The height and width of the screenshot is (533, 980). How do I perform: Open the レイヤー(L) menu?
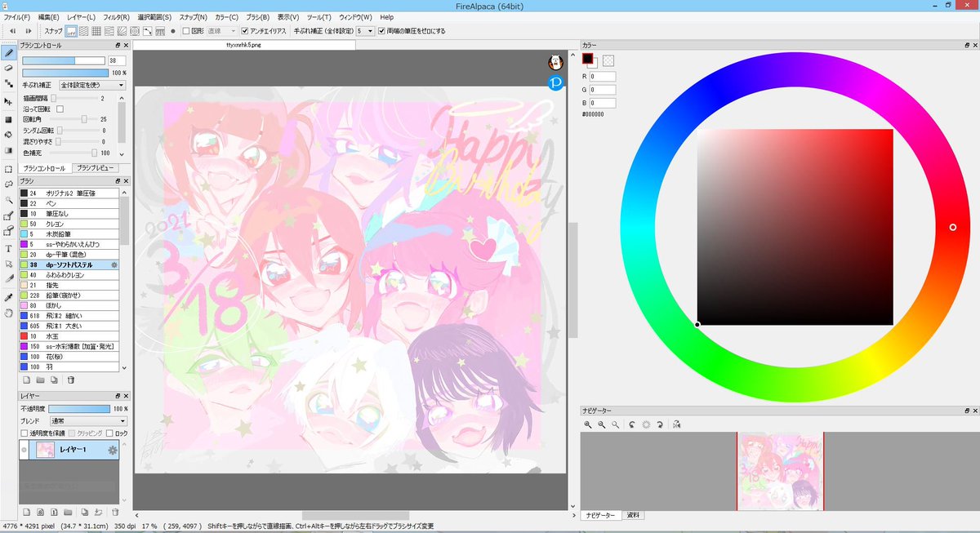pyautogui.click(x=81, y=16)
